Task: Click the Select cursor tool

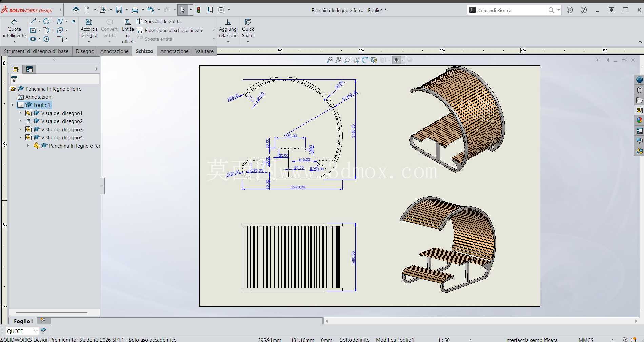Action: [183, 10]
